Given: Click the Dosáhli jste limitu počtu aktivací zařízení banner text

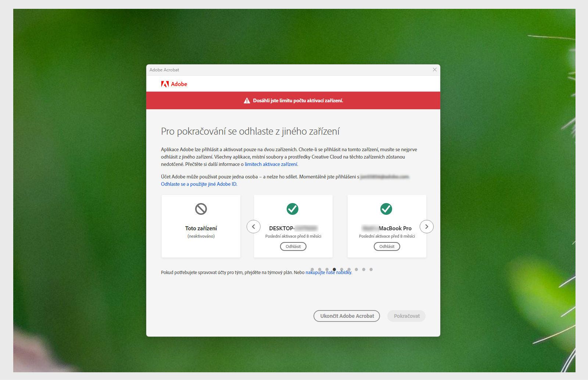Looking at the screenshot, I should coord(298,100).
